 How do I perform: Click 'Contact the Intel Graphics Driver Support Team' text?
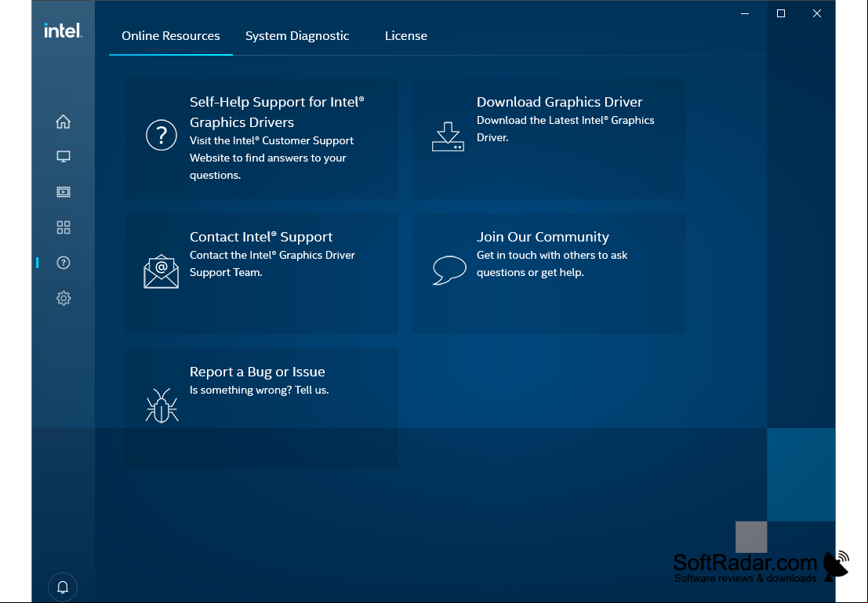coord(272,263)
